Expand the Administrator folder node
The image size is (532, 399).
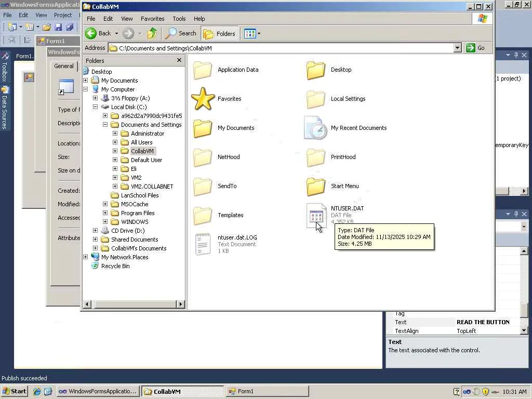(115, 134)
